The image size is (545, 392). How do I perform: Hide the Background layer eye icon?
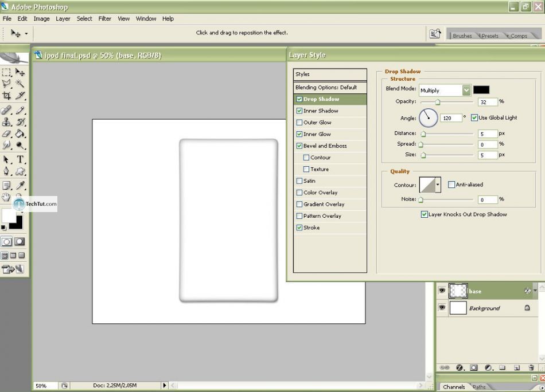[442, 308]
